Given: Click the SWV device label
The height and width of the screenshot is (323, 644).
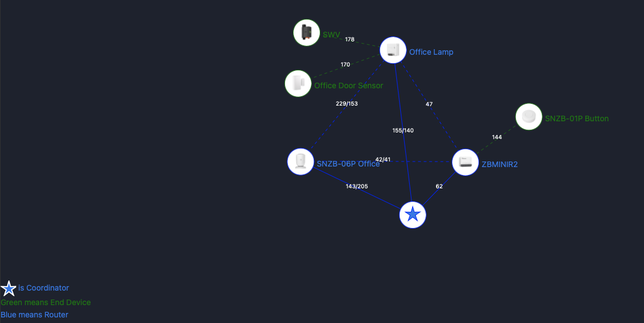Looking at the screenshot, I should (x=332, y=35).
